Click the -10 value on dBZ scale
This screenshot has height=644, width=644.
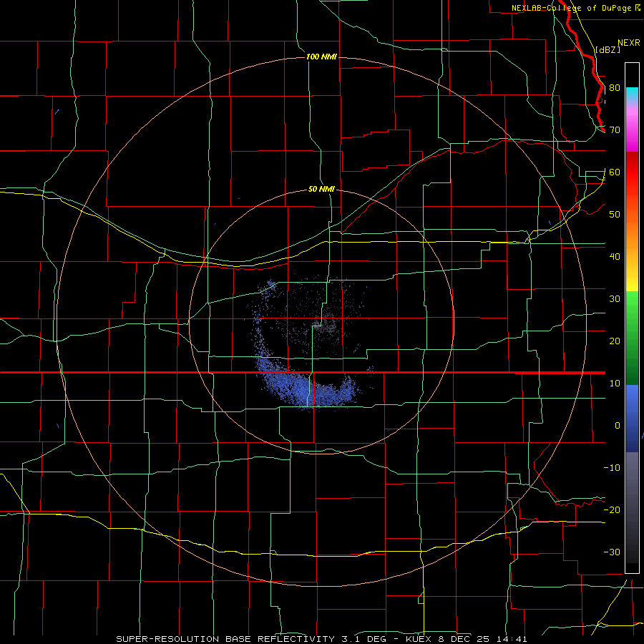[612, 468]
